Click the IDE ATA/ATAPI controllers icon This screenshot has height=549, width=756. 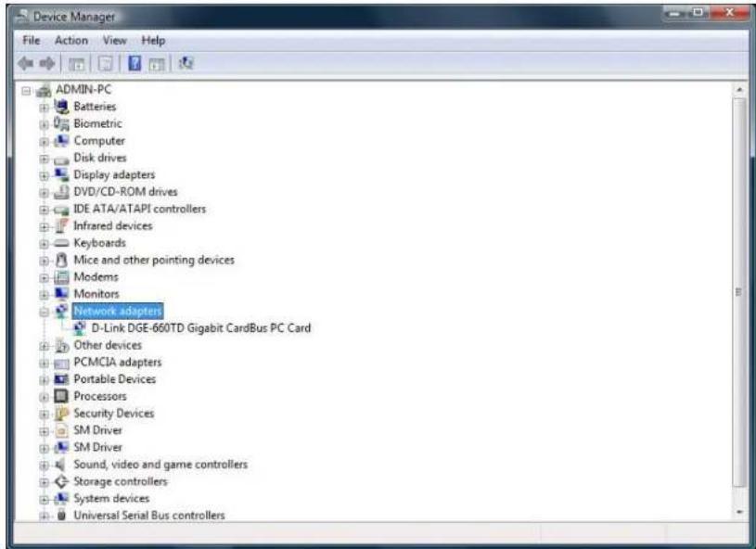[61, 210]
